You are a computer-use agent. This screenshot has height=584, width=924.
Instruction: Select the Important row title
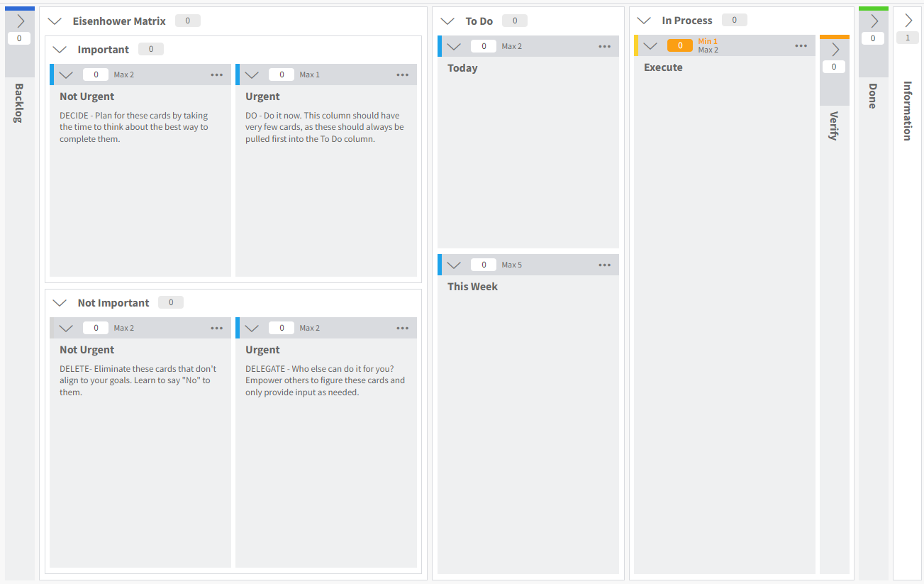(104, 50)
